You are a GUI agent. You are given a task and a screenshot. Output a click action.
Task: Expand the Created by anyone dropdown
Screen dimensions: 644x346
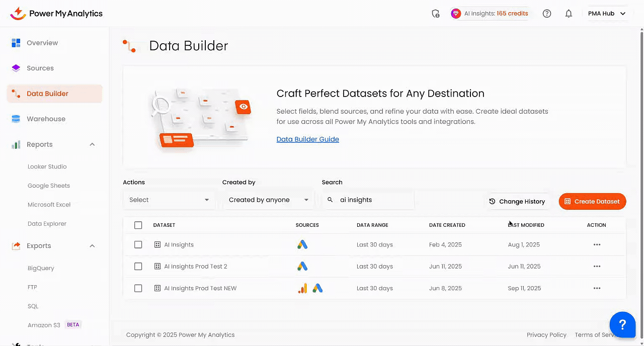(268, 200)
